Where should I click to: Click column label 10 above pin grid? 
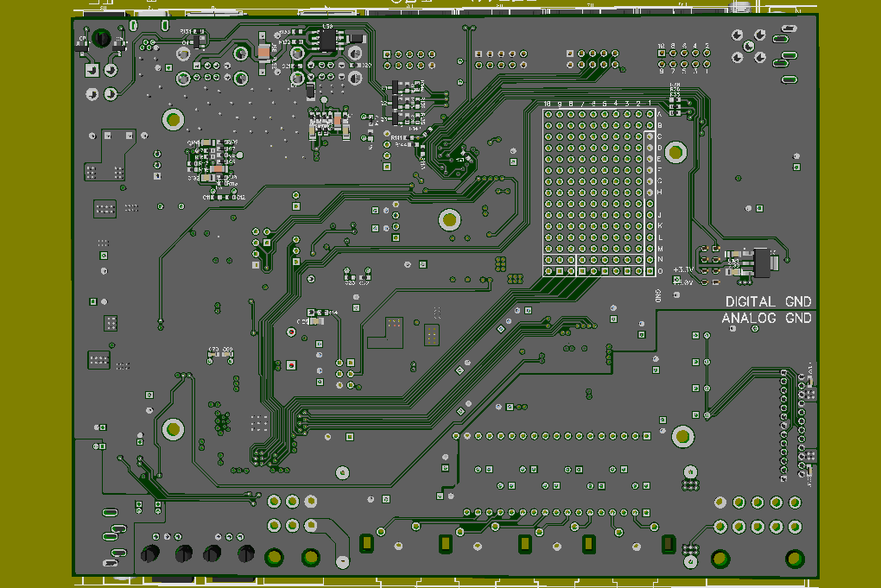547,104
